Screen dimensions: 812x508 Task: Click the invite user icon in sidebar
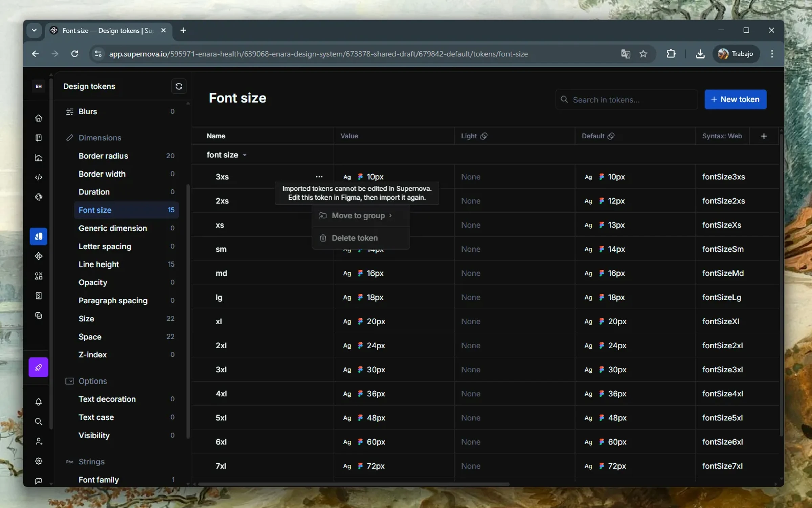(x=39, y=441)
